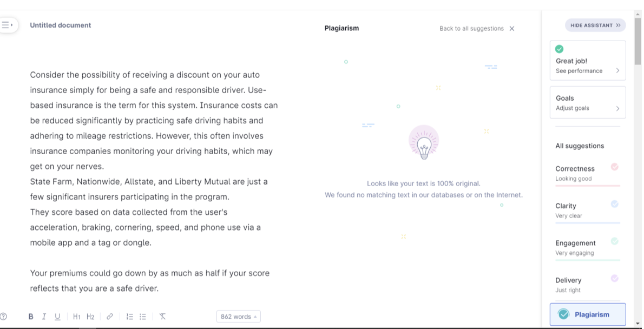Apply Heading 1 style
This screenshot has height=329, width=644.
pos(77,317)
